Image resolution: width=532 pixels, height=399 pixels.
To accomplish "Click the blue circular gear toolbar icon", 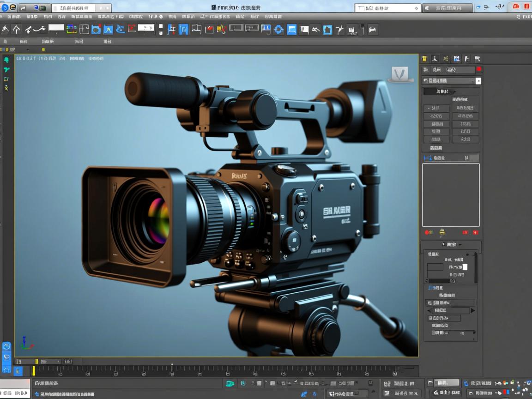I will click(x=278, y=30).
